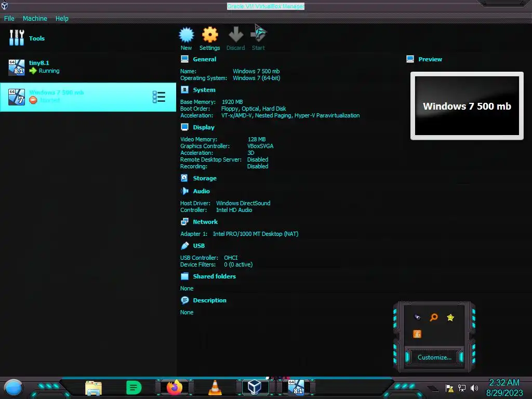Click the Shared folders section header
The height and width of the screenshot is (399, 532).
[x=215, y=276]
